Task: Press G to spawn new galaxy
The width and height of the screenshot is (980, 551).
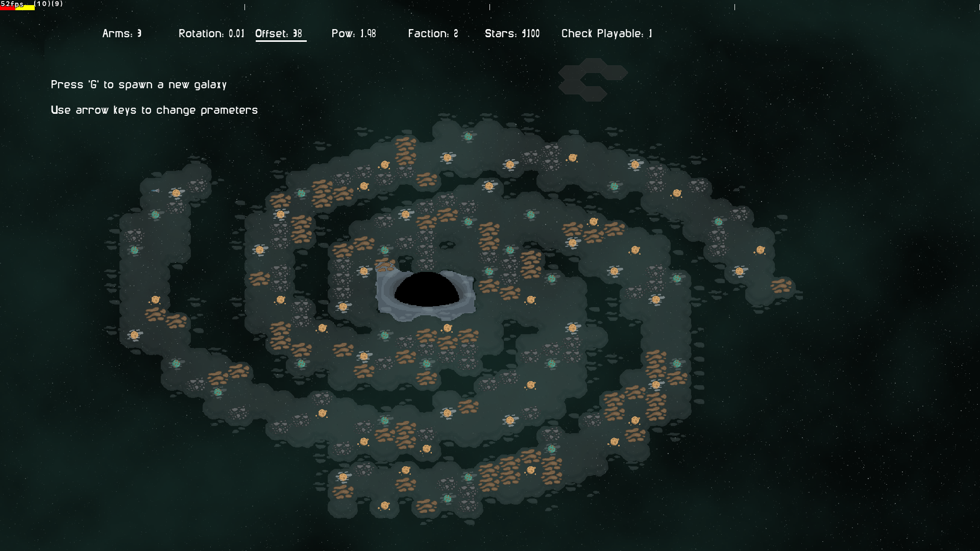Action: (x=139, y=84)
